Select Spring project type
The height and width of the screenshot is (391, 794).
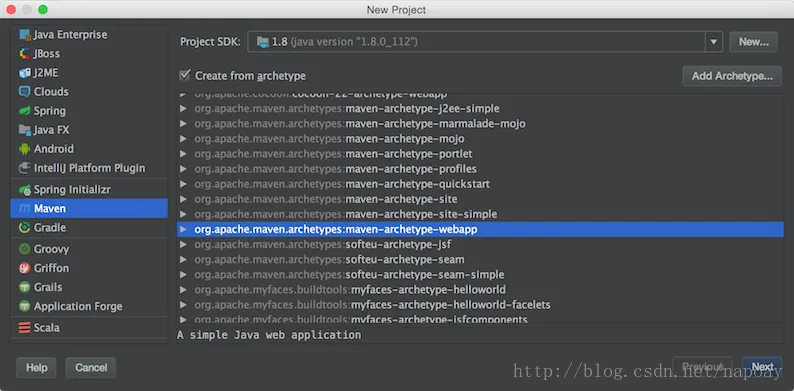pos(89,111)
